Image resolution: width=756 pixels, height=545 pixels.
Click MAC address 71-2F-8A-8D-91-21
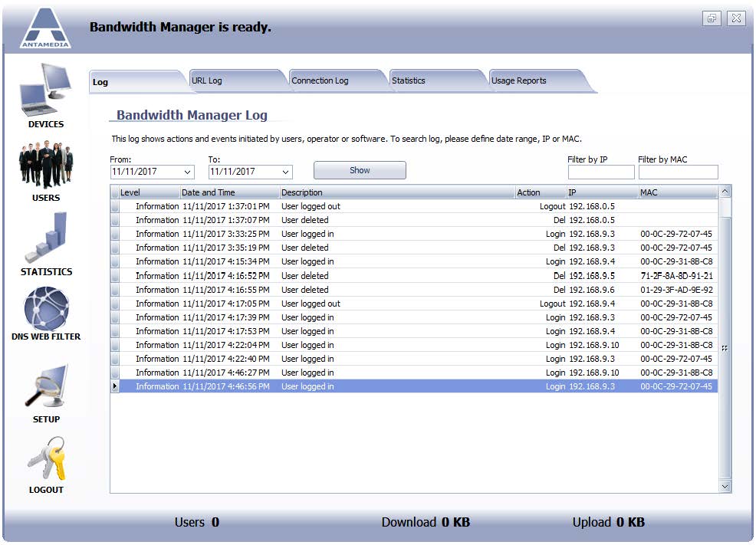coord(676,276)
